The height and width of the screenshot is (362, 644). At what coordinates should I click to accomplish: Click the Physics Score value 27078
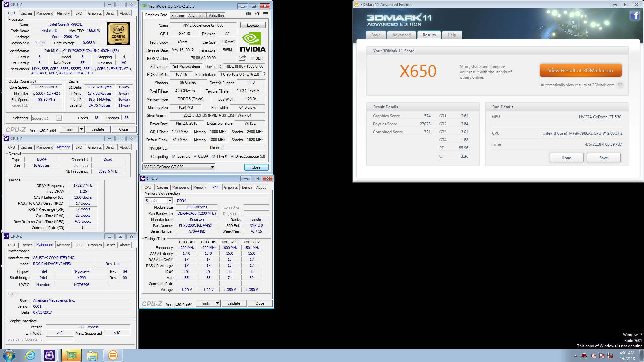coord(425,124)
